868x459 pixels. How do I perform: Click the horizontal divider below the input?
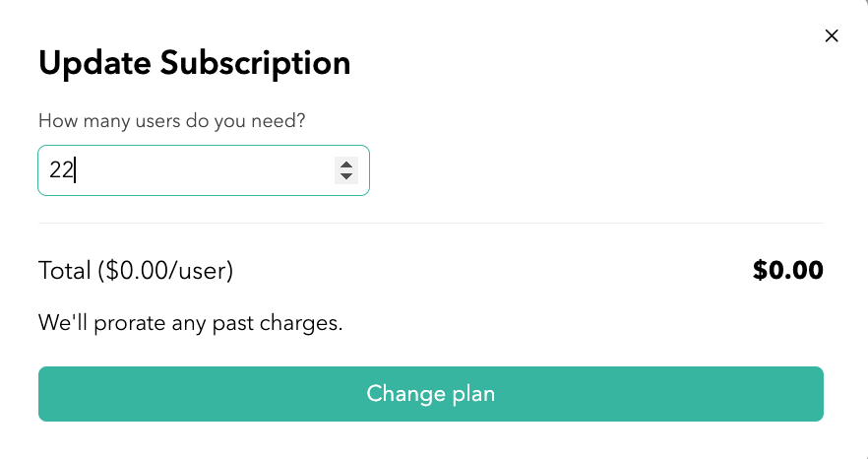[x=430, y=224]
